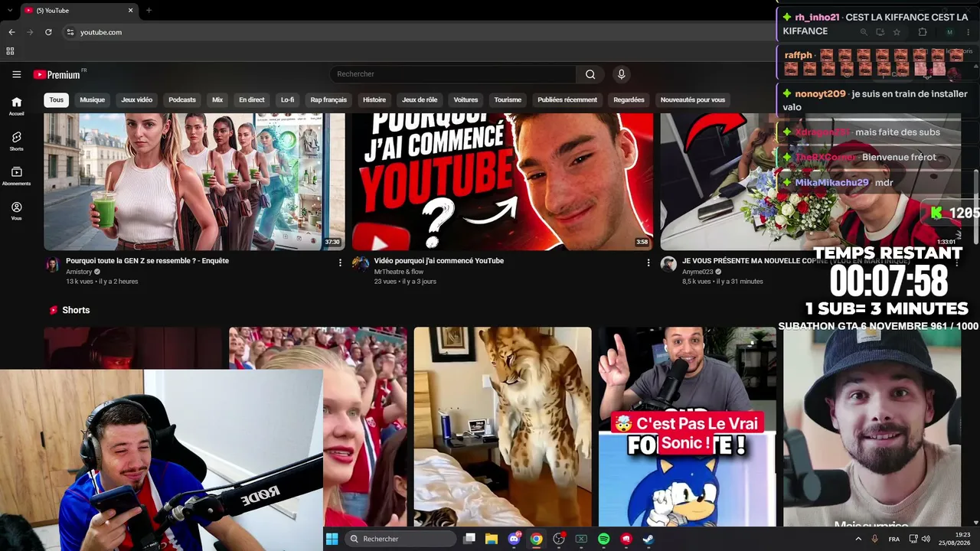Screen dimensions: 980x551
Task: Play the GEN Z women thumbnail video
Action: (194, 181)
